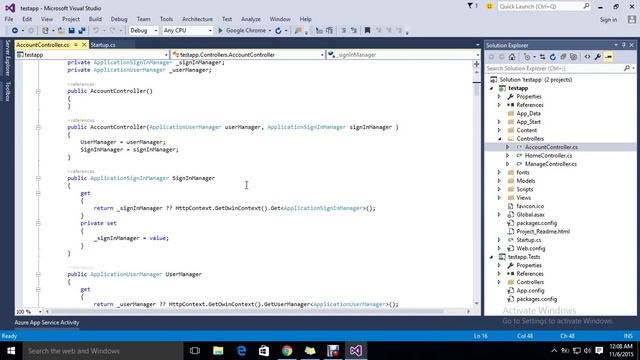The width and height of the screenshot is (640, 360).
Task: Click the Uncomment selected lines icon
Action: (x=354, y=31)
